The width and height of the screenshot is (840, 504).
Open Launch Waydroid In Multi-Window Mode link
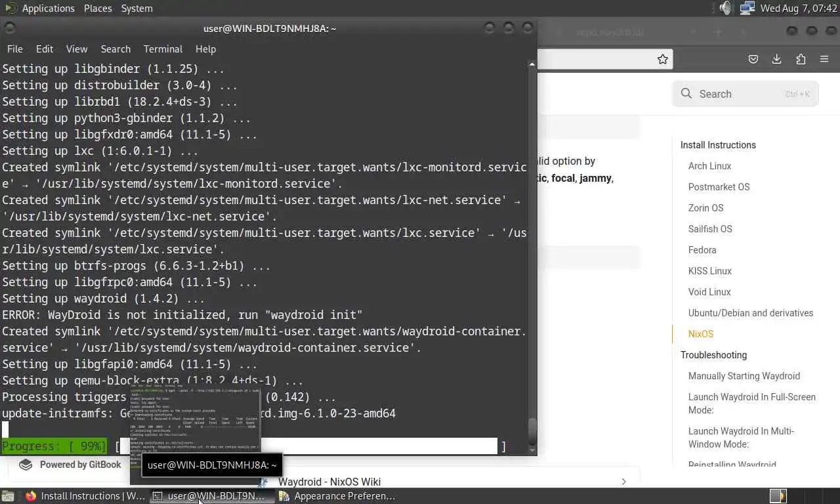tap(742, 438)
